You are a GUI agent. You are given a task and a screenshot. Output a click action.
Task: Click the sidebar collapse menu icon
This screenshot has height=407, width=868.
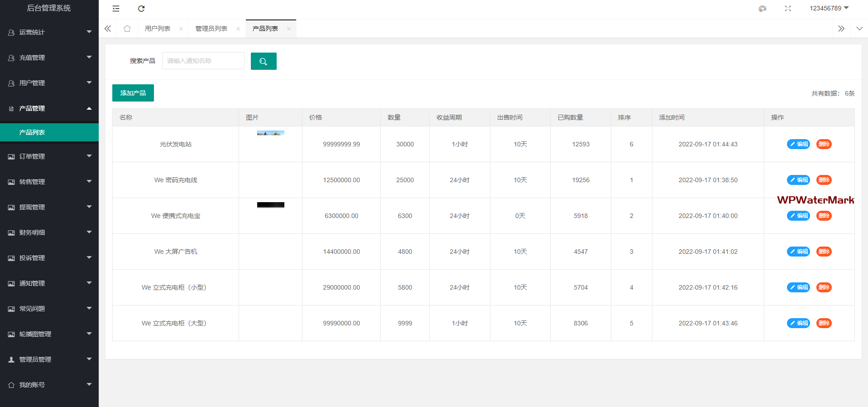(116, 9)
